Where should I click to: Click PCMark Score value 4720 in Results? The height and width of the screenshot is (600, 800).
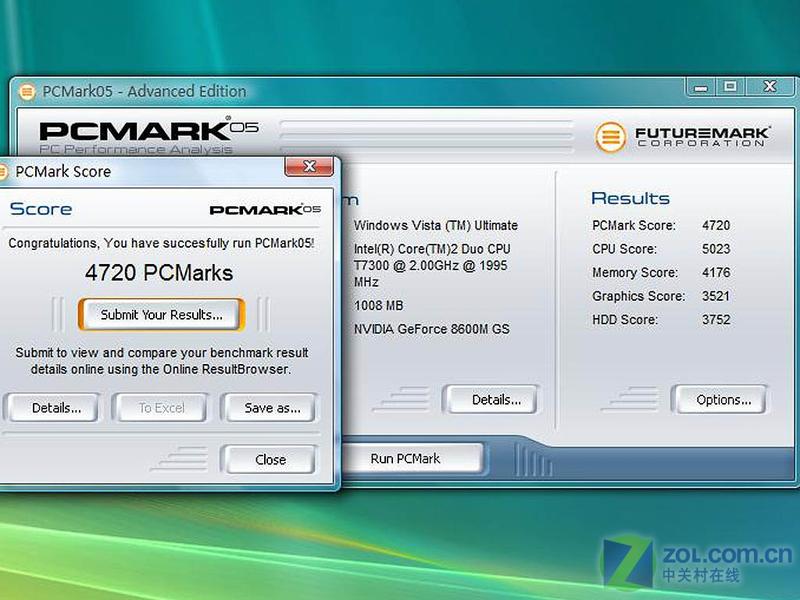pos(716,225)
